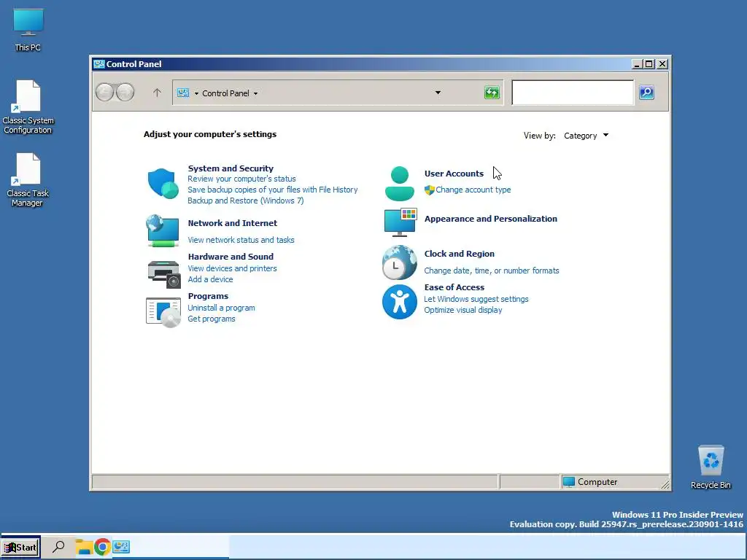Screen dimensions: 747x560
Task: Open System and Security heading
Action: (231, 168)
